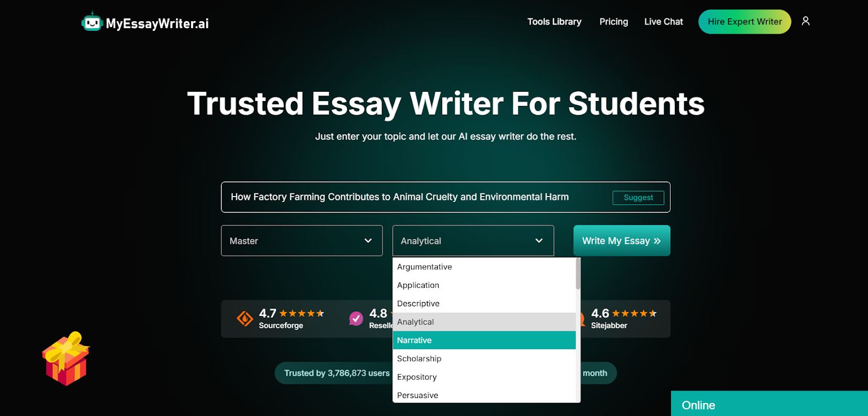Viewport: 868px width, 416px height.
Task: Click the Trusted Essay Writer For Students heading
Action: 446,104
